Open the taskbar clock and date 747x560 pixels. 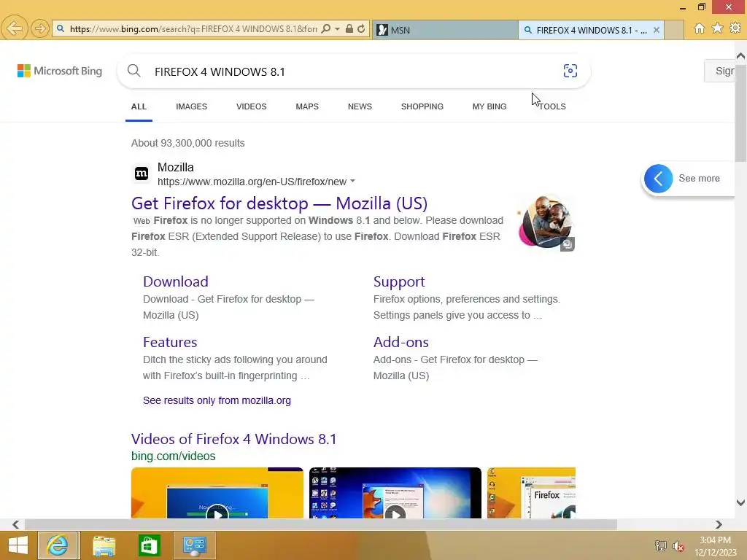(x=715, y=546)
